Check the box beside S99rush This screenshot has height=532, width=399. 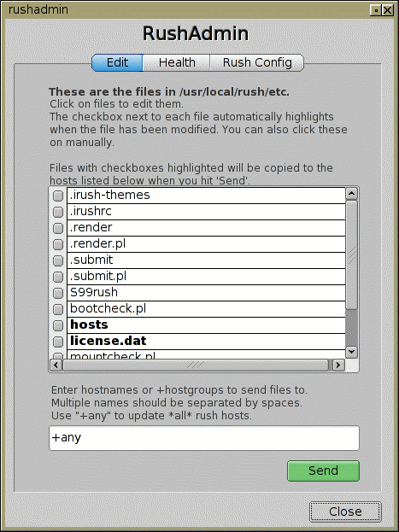58,293
